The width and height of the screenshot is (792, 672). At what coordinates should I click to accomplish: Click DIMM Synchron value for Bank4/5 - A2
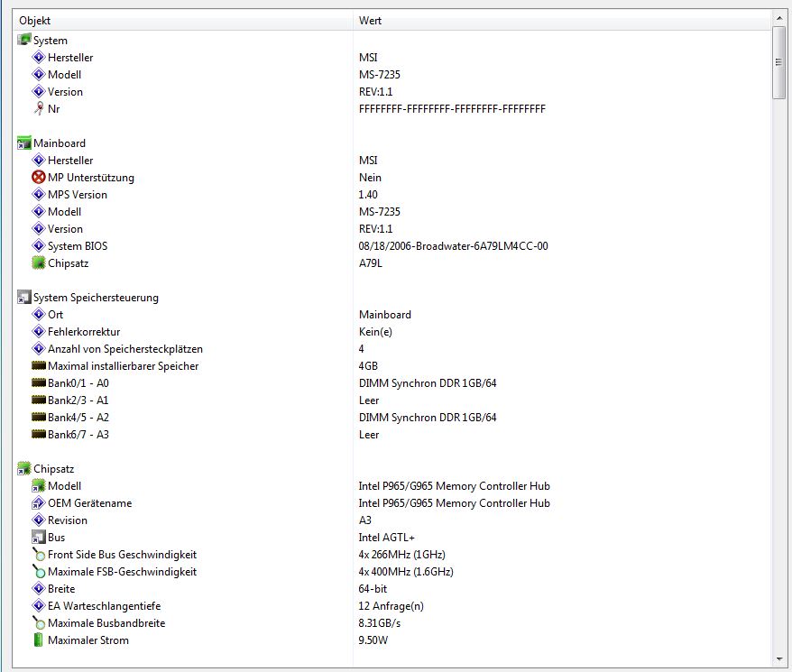coord(428,418)
